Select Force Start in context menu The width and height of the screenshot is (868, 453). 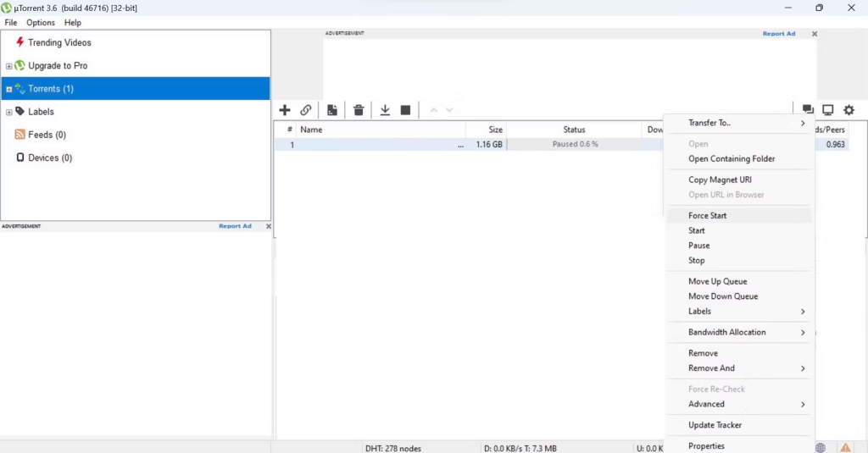tap(739, 216)
